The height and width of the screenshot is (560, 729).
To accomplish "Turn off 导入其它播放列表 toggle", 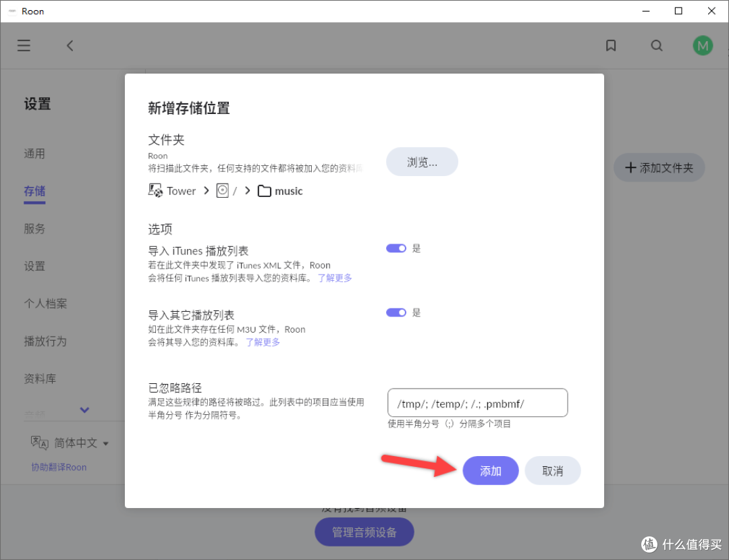I will click(396, 312).
